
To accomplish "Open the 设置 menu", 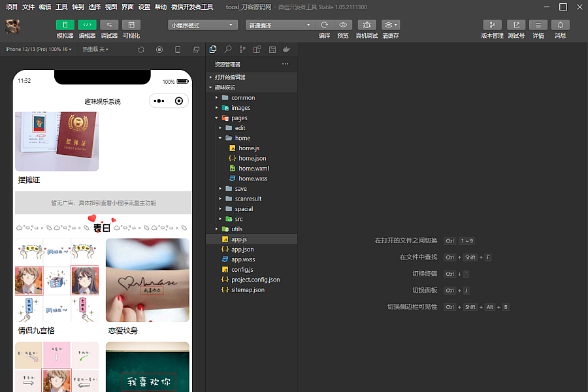I will point(144,7).
